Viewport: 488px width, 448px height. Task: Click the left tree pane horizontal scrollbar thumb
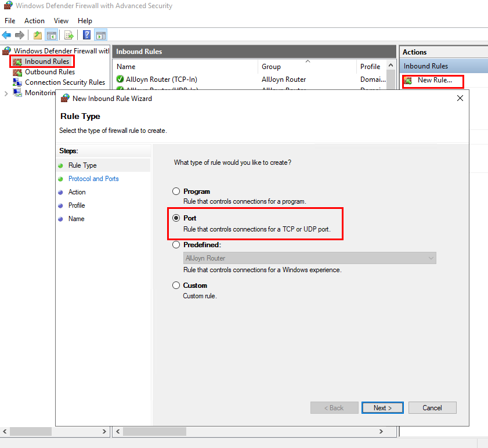31,432
